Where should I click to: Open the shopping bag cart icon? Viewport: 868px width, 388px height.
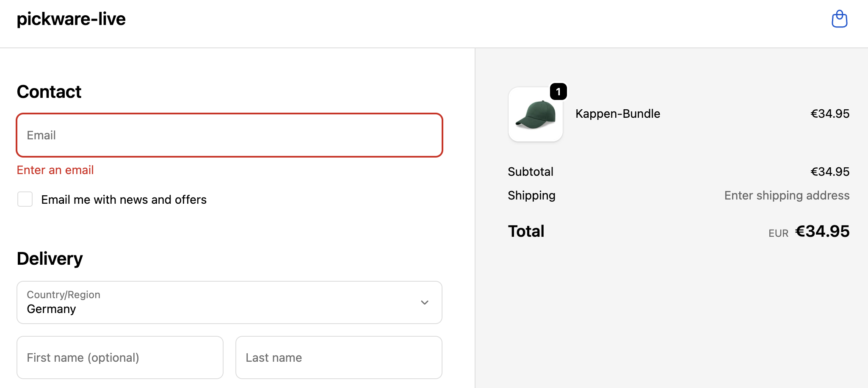(x=839, y=19)
